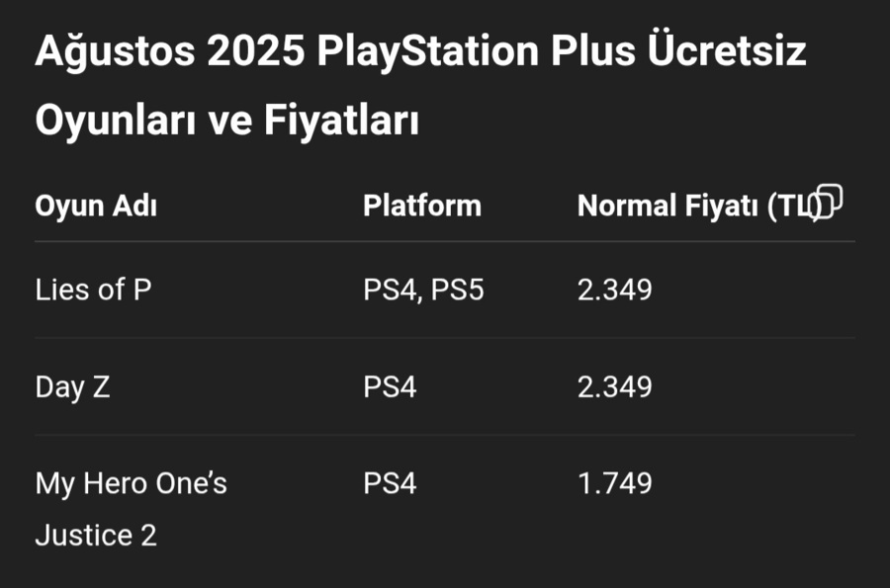Click the 2025 year in the title
Screen dimensions: 890x588
coord(256,51)
